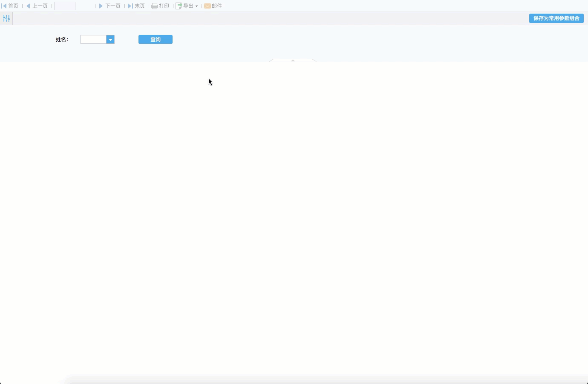The height and width of the screenshot is (384, 588).
Task: Click the 查询 query button
Action: 156,40
